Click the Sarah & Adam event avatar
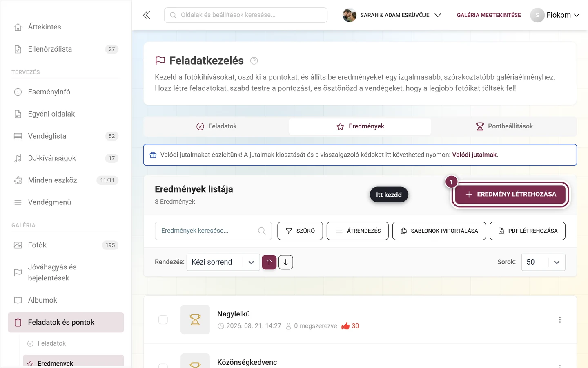The height and width of the screenshot is (368, 588). click(350, 15)
